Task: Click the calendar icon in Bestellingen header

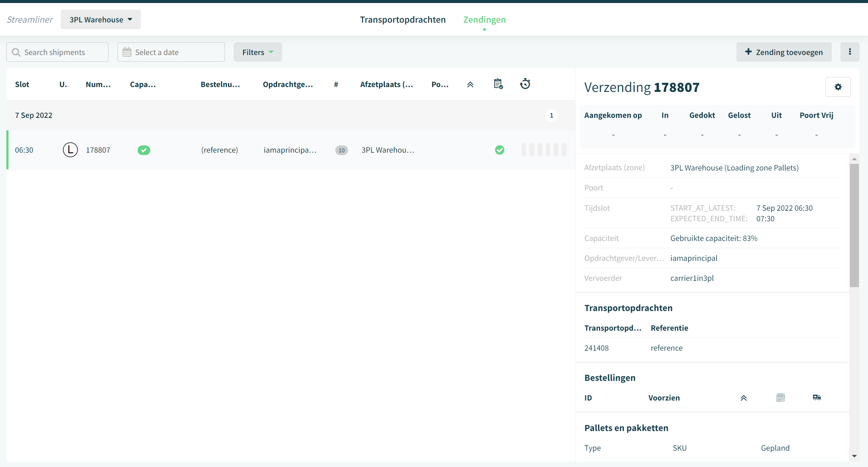Action: pos(780,397)
